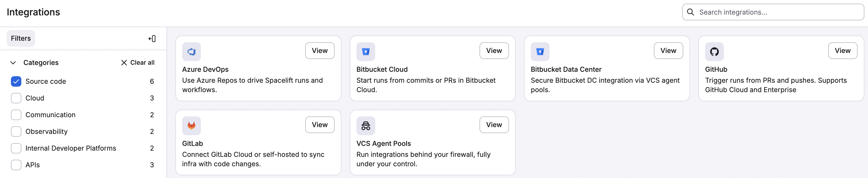Click the Bitbucket Data Center icon
868x178 pixels.
coord(540,52)
